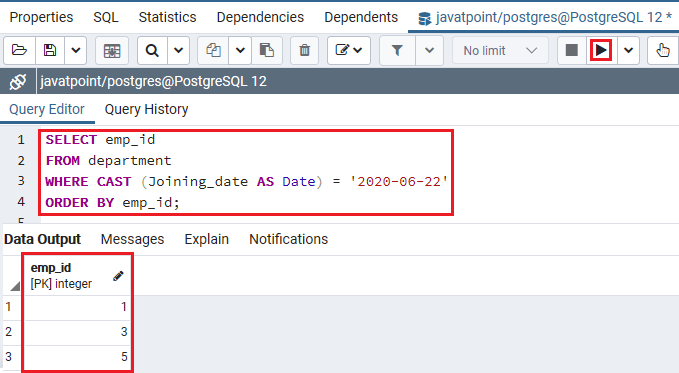Expand the Execute options dropdown arrow
The height and width of the screenshot is (373, 679).
pyautogui.click(x=628, y=50)
